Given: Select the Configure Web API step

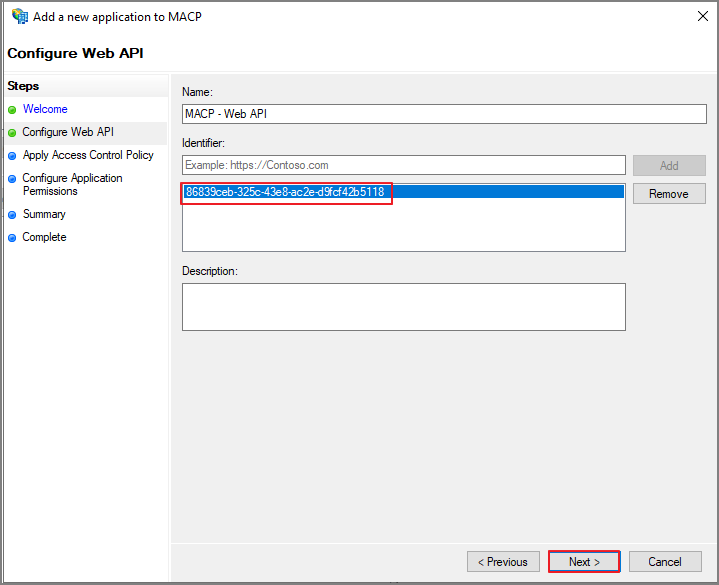Looking at the screenshot, I should 68,132.
